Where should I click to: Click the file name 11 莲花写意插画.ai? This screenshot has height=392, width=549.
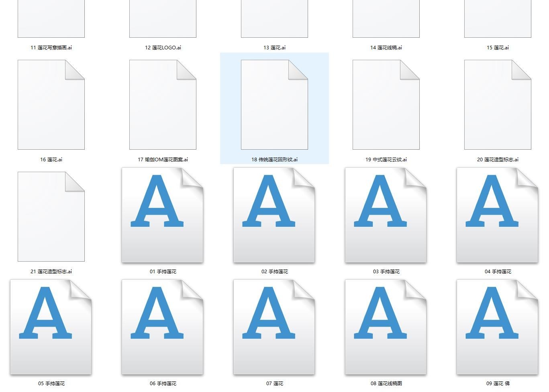[x=51, y=47]
